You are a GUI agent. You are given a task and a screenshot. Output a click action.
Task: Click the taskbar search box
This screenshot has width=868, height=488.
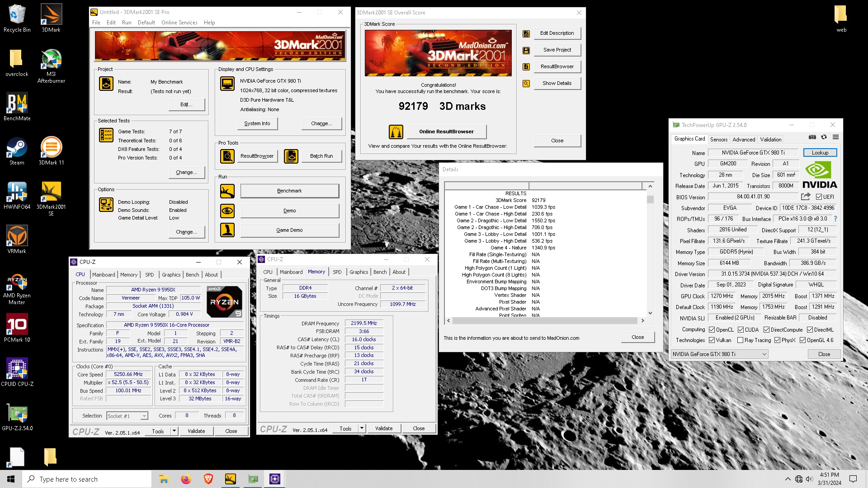click(x=87, y=479)
